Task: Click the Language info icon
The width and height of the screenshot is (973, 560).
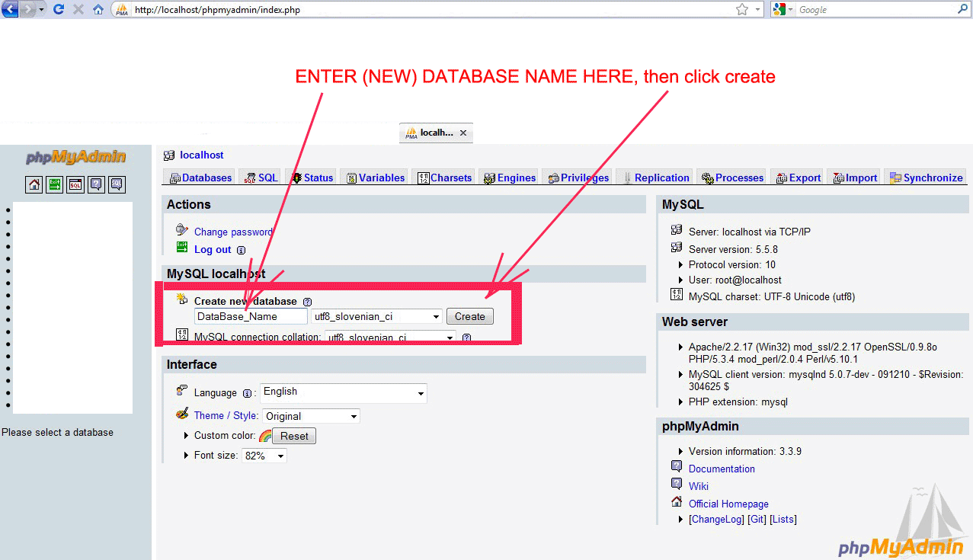Action: click(247, 394)
